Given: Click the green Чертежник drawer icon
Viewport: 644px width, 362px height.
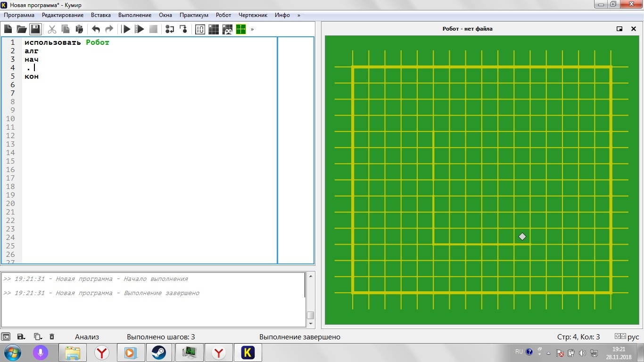Looking at the screenshot, I should tap(241, 29).
